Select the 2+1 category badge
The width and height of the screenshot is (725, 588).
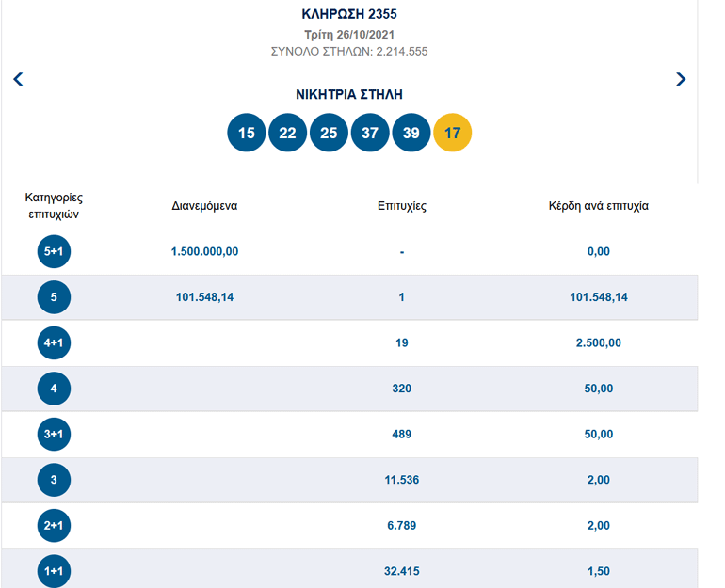[54, 526]
